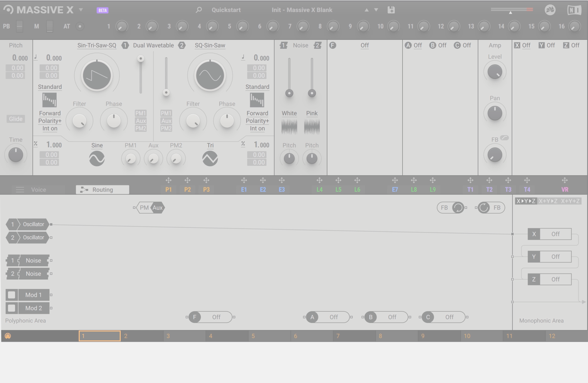
Task: Toggle the AT aftertouch button
Action: [x=80, y=26]
